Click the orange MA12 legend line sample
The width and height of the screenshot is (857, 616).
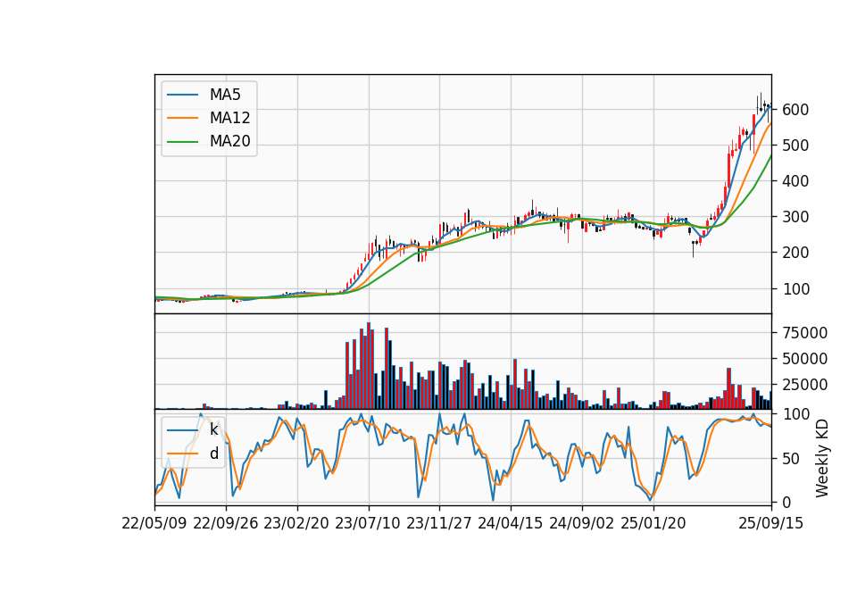tap(182, 118)
